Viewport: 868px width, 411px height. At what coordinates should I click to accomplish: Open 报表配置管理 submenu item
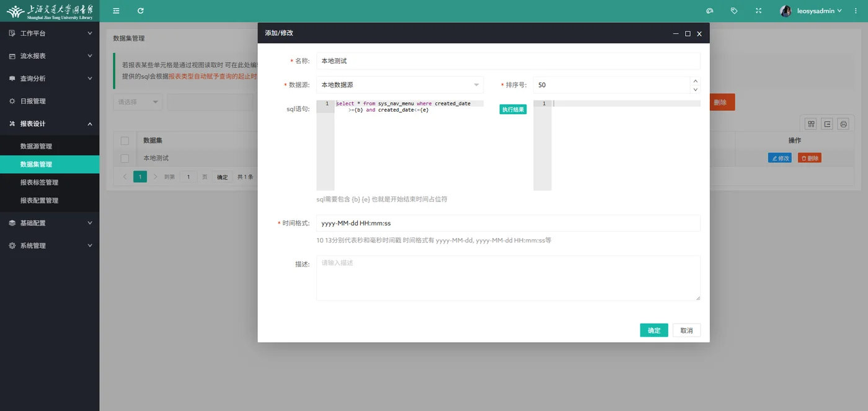click(50, 200)
